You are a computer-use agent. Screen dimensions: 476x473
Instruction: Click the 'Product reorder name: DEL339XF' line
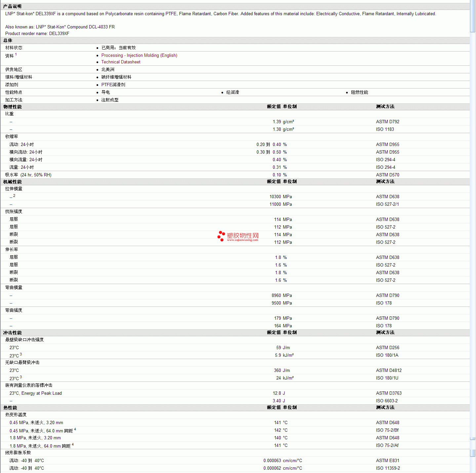37,34
